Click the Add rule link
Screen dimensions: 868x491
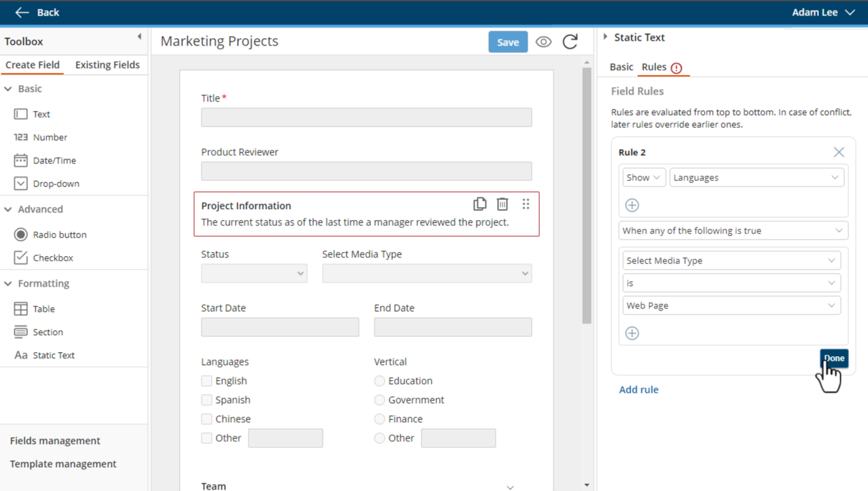(639, 390)
